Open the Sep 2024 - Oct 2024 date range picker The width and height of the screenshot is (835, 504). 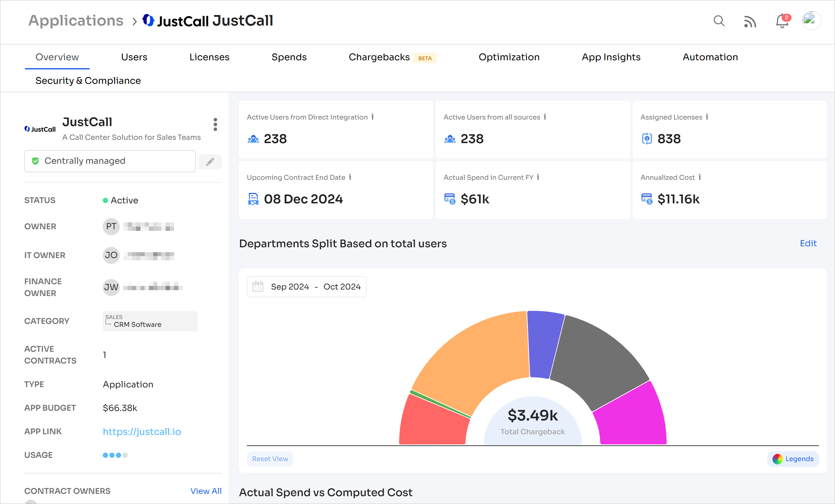pos(306,287)
